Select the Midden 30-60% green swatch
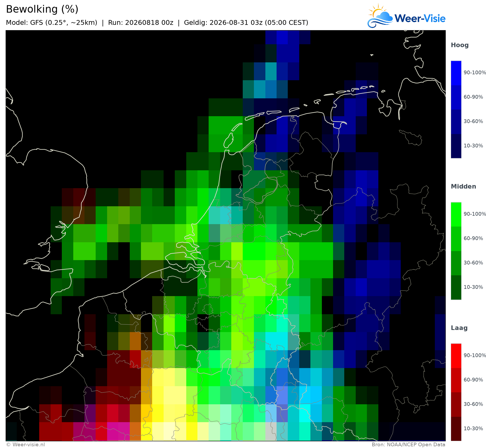This screenshot has height=448, width=486. (456, 263)
